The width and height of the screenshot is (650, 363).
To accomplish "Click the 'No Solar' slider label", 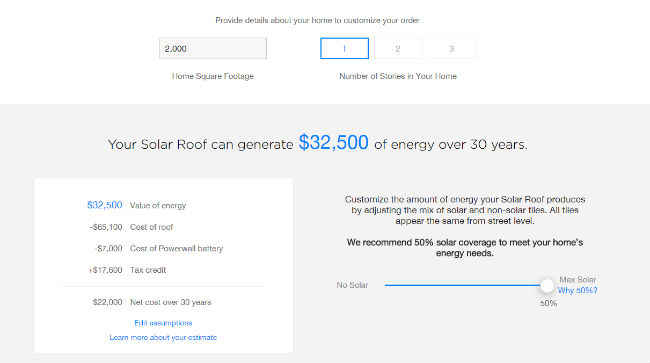I will coord(352,285).
